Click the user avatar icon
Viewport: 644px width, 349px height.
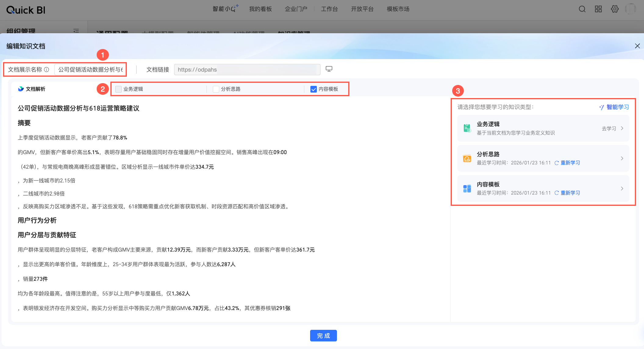point(630,9)
